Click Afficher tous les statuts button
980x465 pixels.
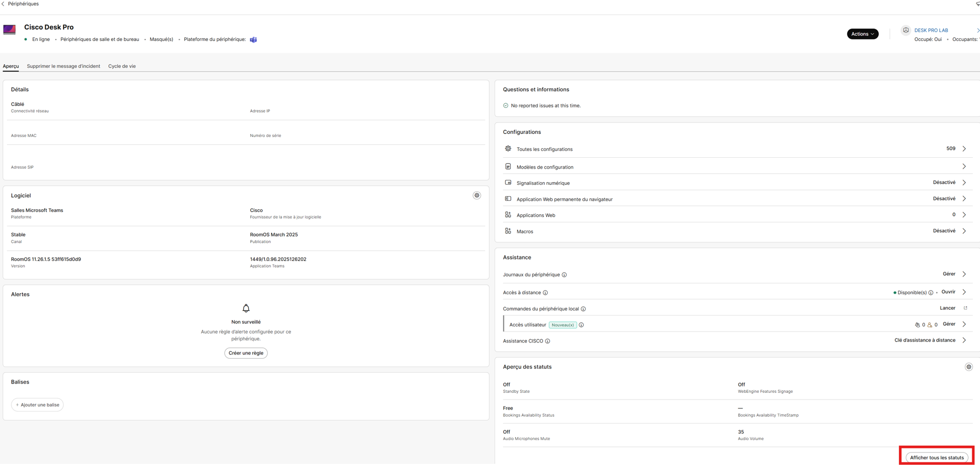[x=937, y=458]
